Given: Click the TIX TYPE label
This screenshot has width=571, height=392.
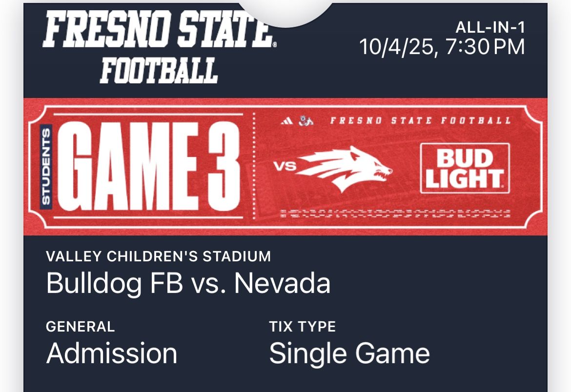Looking at the screenshot, I should click(x=302, y=326).
